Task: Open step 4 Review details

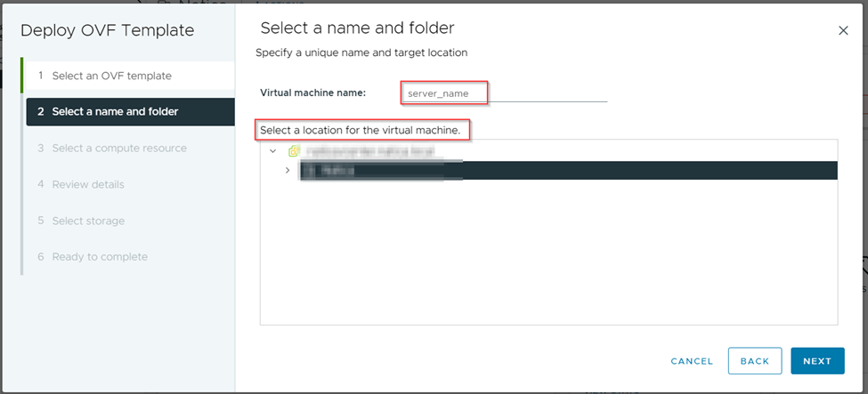Action: [88, 184]
